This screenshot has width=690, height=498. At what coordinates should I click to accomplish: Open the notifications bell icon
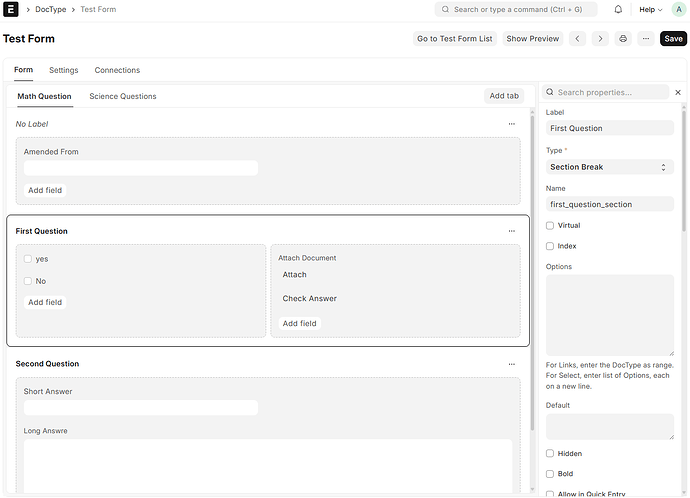[x=618, y=9]
